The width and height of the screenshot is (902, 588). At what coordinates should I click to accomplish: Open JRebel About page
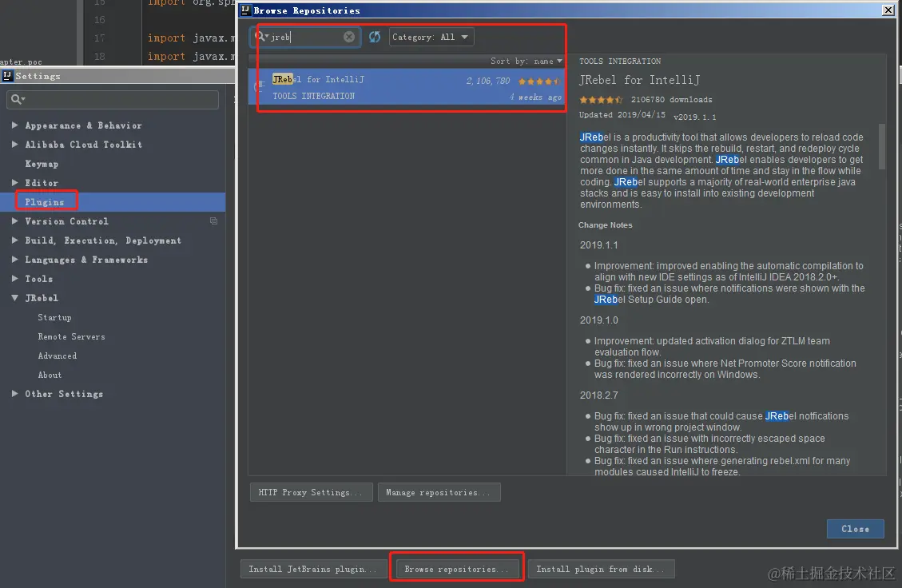50,375
